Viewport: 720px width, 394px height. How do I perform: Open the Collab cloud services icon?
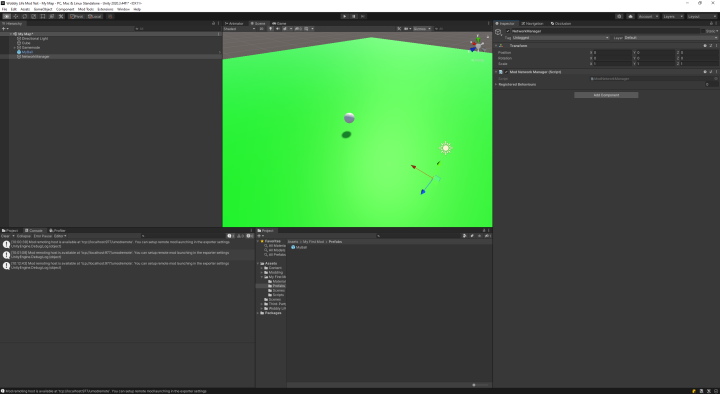point(630,16)
